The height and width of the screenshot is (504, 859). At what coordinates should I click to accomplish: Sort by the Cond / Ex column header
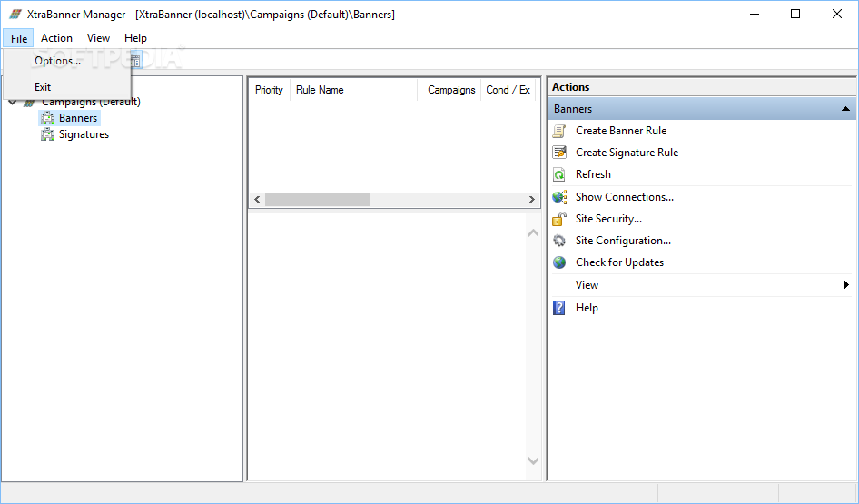coord(508,90)
